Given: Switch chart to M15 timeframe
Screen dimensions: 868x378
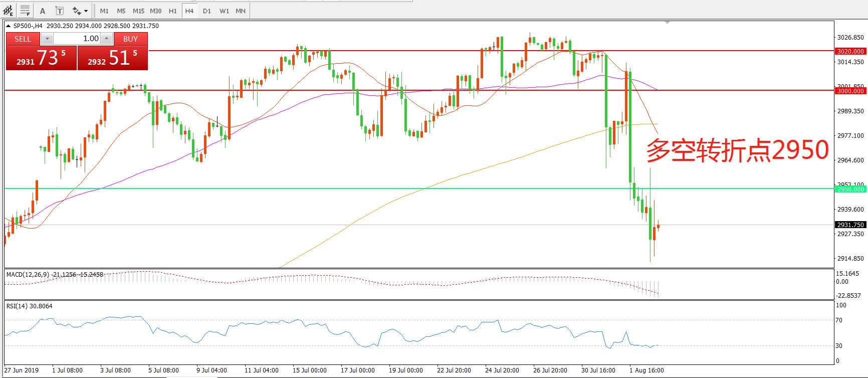Looking at the screenshot, I should point(138,11).
